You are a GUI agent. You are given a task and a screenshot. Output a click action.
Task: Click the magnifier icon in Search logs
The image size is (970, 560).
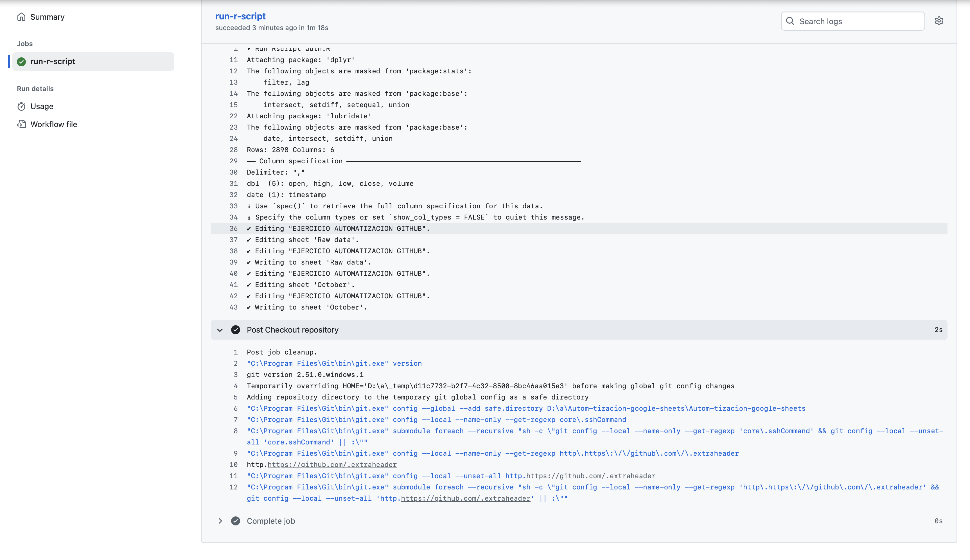790,21
